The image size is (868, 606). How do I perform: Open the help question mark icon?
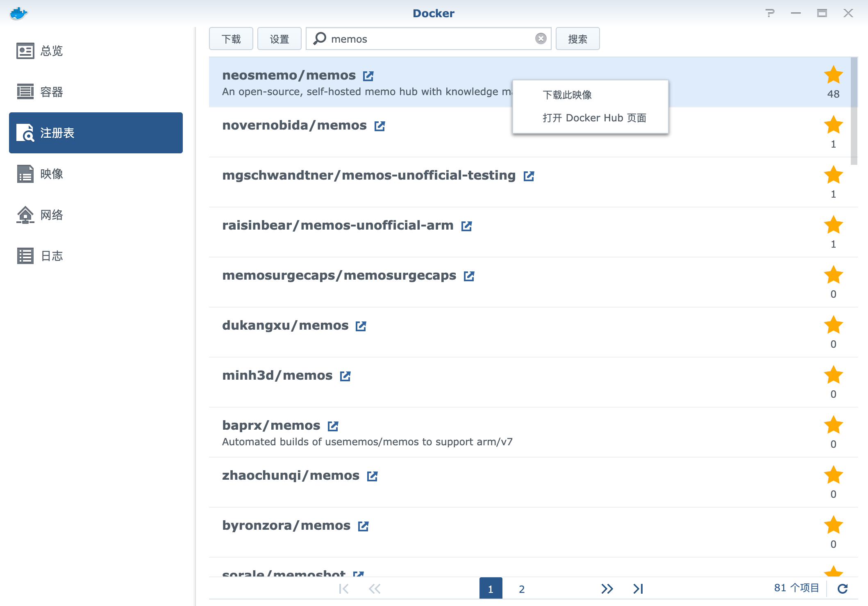click(x=770, y=13)
